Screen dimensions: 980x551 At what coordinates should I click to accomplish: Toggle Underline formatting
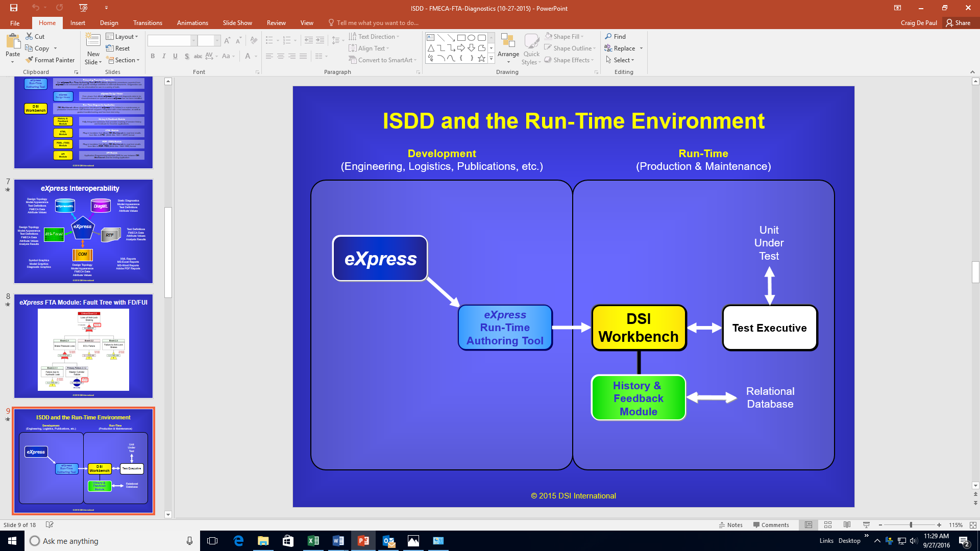point(175,56)
